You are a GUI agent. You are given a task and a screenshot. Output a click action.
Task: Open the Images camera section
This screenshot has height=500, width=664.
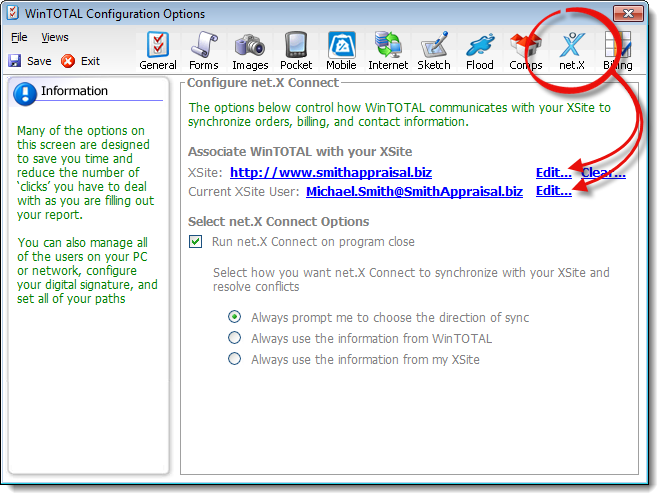(250, 51)
